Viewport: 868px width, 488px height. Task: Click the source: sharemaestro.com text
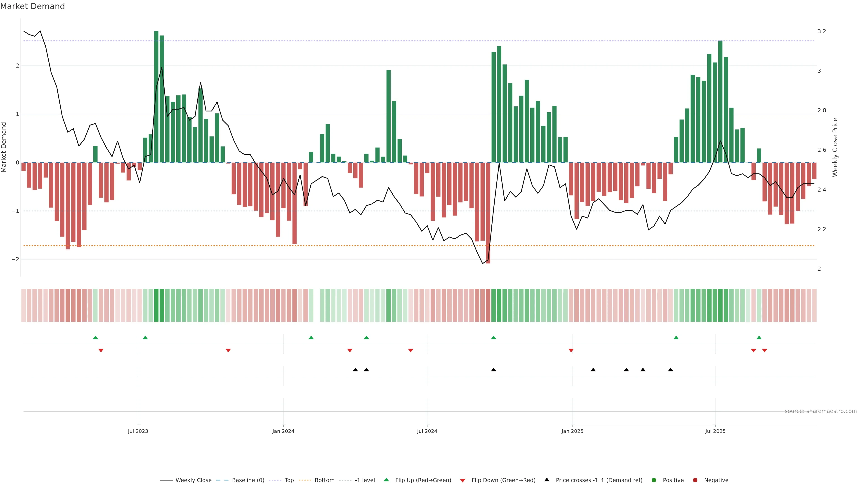pos(821,411)
